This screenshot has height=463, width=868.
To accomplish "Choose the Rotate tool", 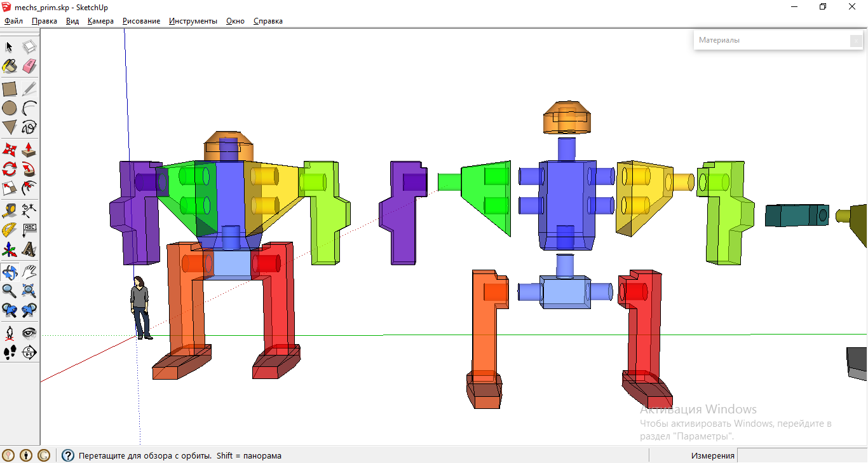I will [10, 169].
